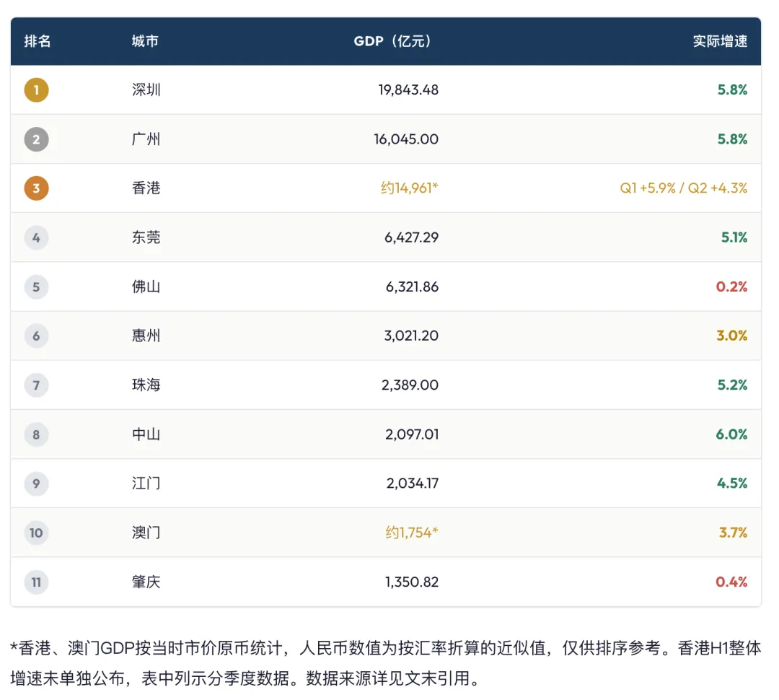Select city name 肇庆

point(146,582)
